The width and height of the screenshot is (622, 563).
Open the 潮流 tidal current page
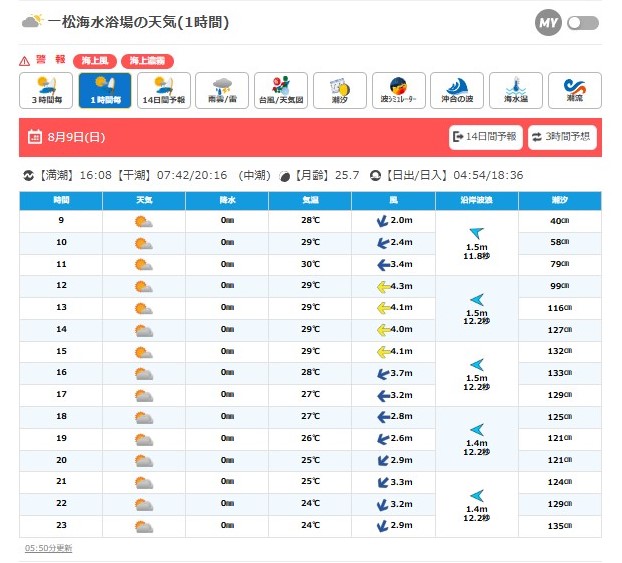point(575,90)
